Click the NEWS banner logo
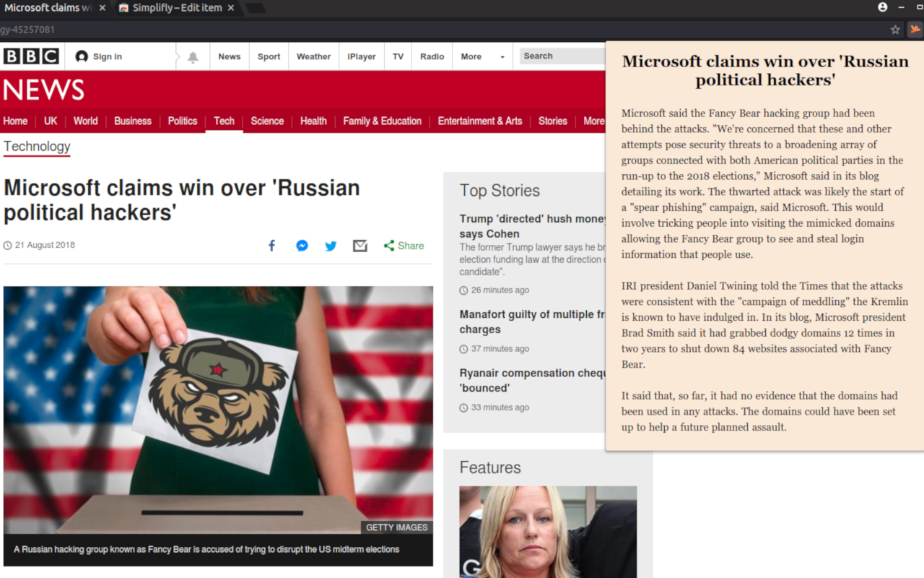924x578 pixels. 44,90
